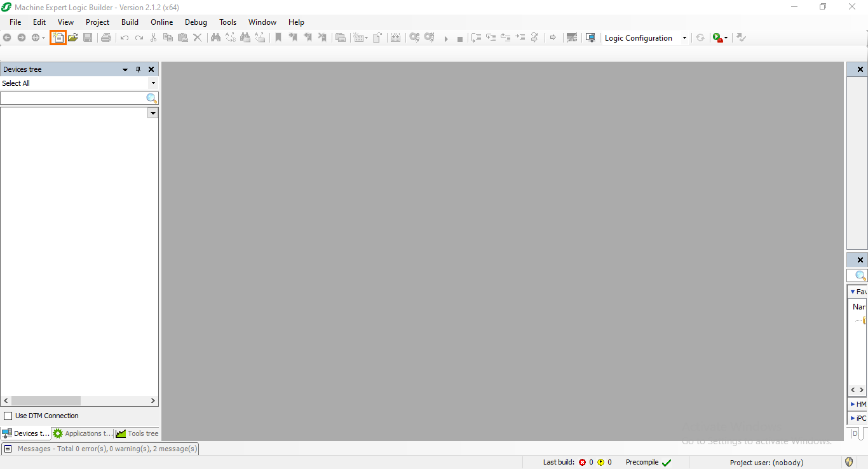868x469 pixels.
Task: Click the Devices tree horizontal scrollbar thumb
Action: tap(46, 400)
